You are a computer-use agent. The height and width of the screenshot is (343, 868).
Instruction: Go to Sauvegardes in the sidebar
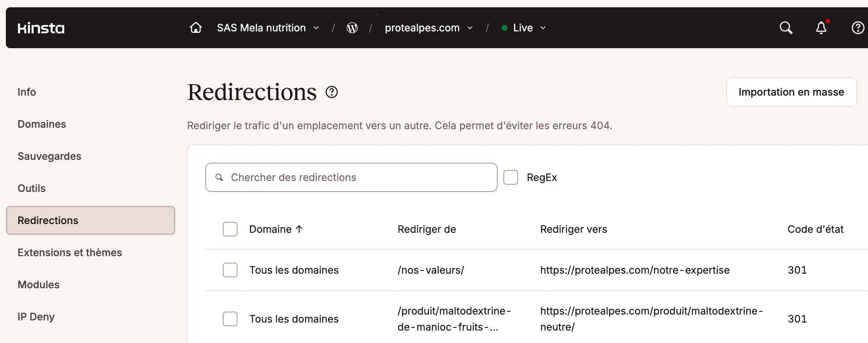pos(49,156)
